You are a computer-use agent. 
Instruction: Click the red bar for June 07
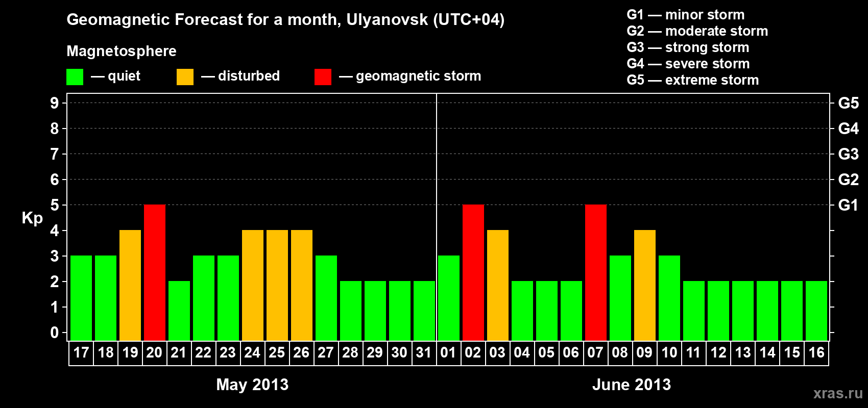click(x=596, y=272)
